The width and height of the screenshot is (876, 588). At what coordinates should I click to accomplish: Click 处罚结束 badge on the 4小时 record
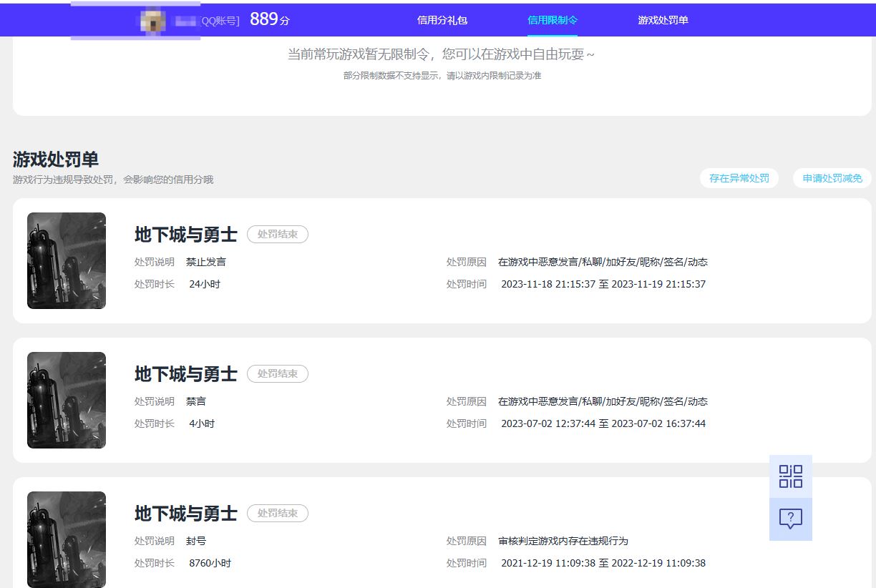277,373
